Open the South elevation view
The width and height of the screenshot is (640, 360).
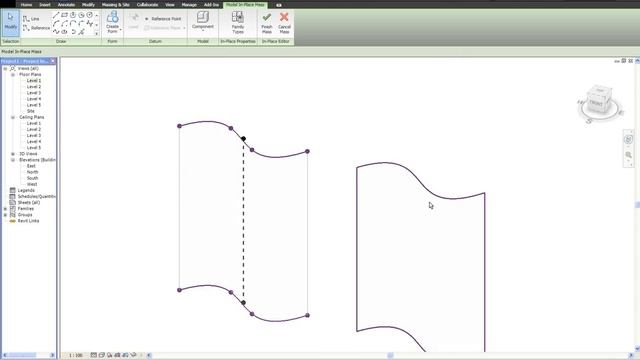(x=32, y=178)
